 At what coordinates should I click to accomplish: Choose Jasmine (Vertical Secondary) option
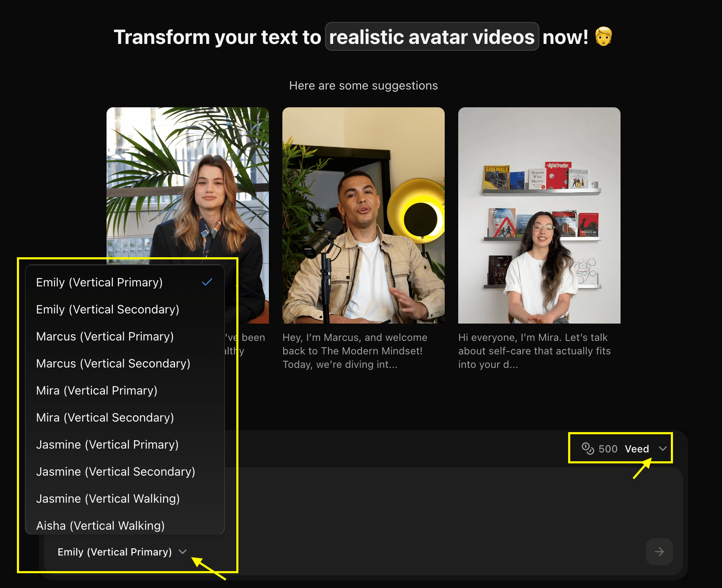click(x=125, y=471)
